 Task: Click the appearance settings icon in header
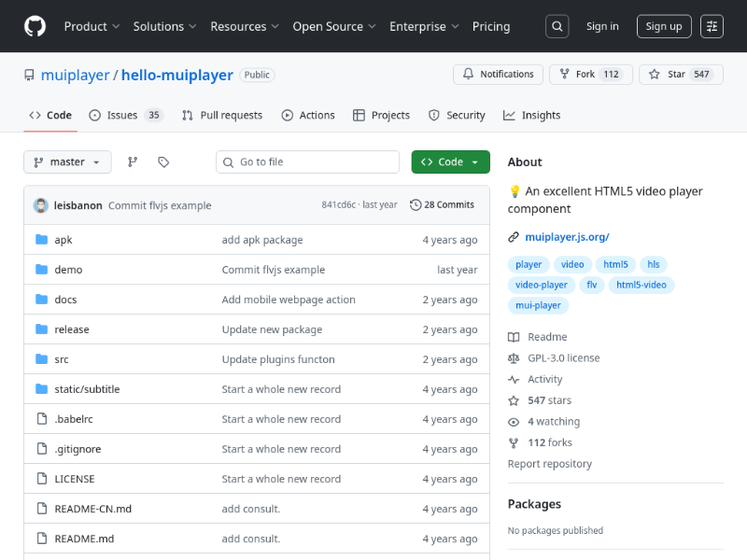click(712, 26)
